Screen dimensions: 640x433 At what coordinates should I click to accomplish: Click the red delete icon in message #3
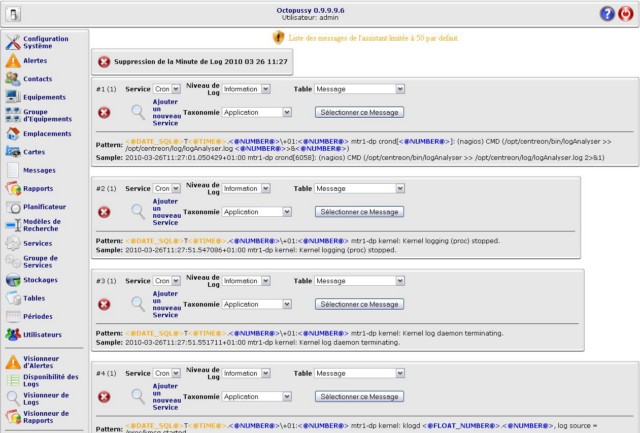click(x=104, y=304)
